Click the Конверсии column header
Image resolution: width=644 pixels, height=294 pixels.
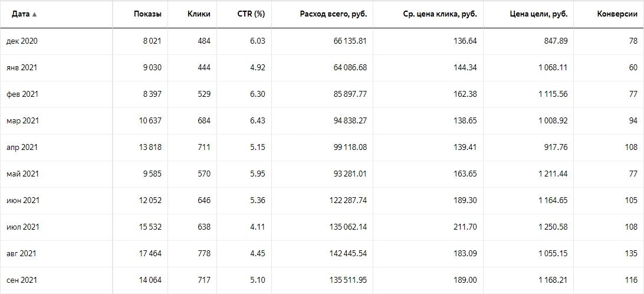[x=617, y=14]
